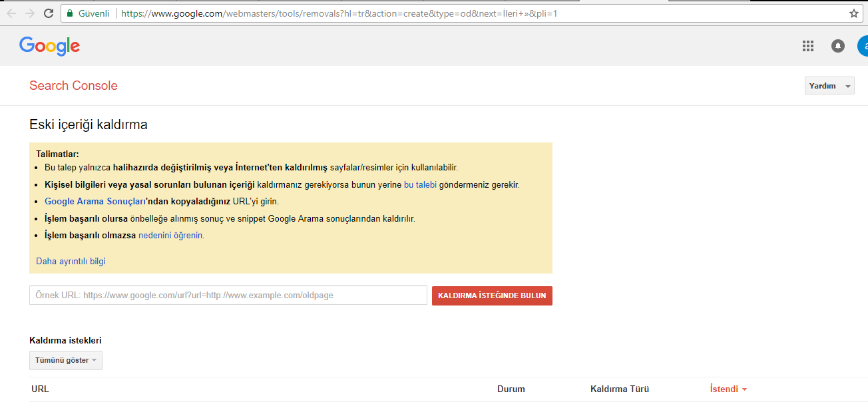
Task: Click the 'Talimatlar:' label
Action: click(57, 154)
